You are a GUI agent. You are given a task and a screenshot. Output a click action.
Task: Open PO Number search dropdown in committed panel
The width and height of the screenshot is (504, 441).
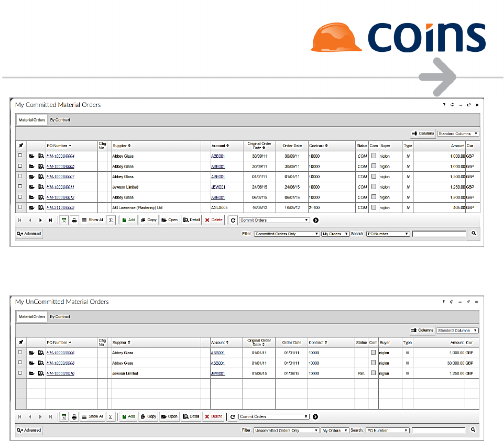click(x=388, y=234)
